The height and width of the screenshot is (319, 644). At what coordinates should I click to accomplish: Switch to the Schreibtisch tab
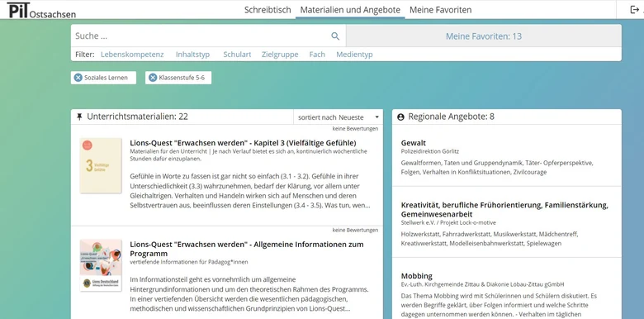click(x=268, y=10)
